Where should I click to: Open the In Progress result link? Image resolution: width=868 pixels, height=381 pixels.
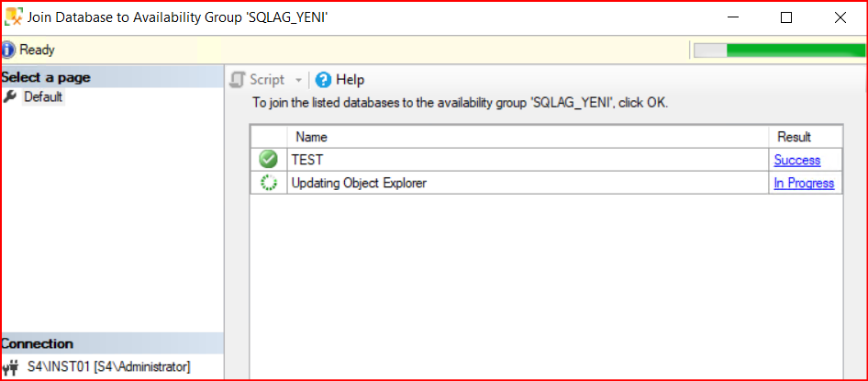pos(804,183)
